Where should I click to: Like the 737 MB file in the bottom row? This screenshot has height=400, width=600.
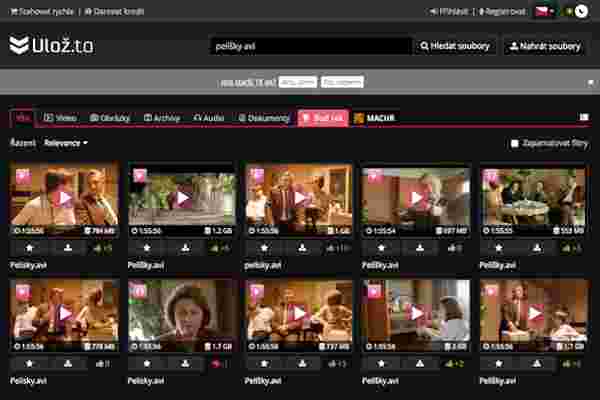coord(337,364)
